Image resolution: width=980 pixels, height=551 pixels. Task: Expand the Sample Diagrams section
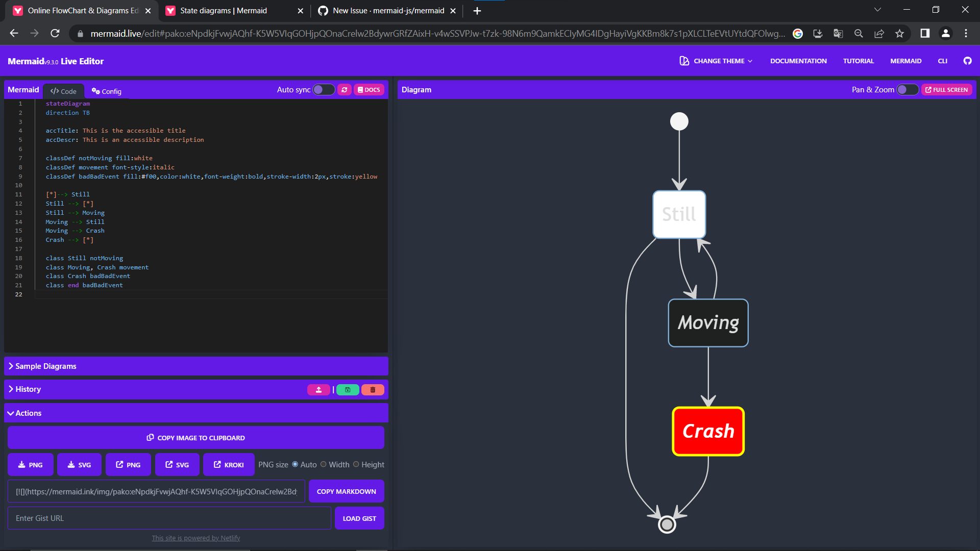[x=45, y=366]
